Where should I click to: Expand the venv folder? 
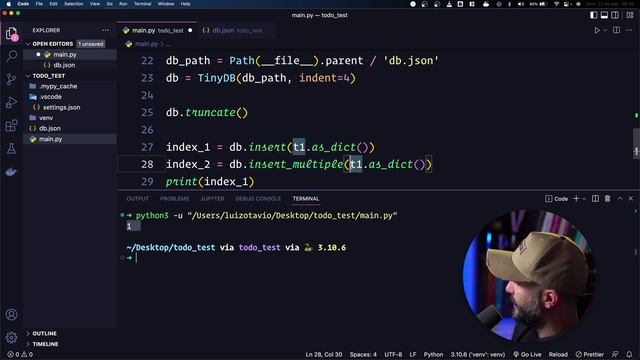coord(70,118)
